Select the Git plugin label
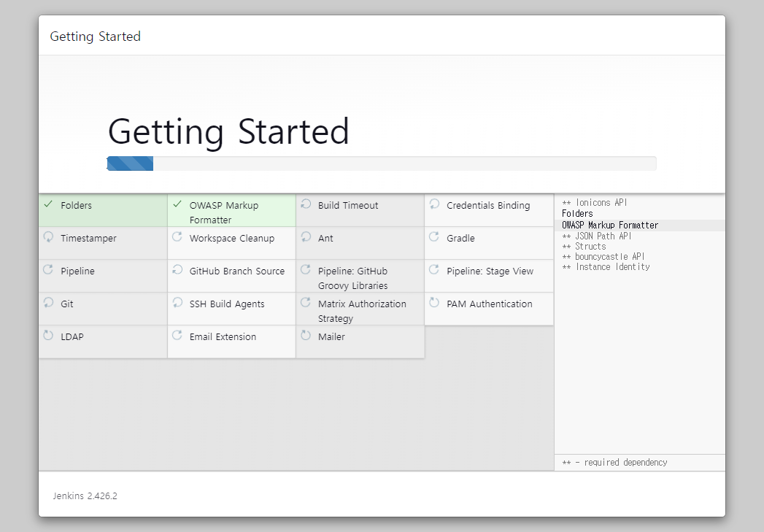This screenshot has height=532, width=764. tap(66, 304)
